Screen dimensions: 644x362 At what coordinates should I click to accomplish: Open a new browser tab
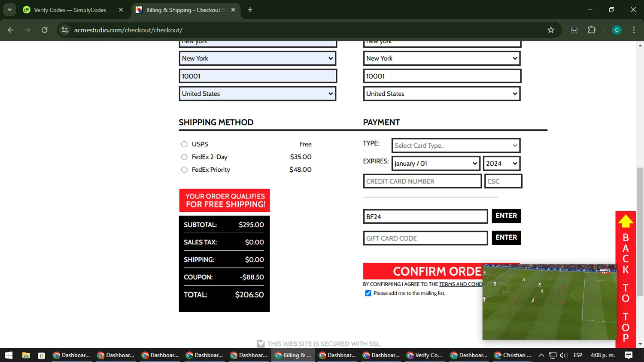[x=250, y=9]
